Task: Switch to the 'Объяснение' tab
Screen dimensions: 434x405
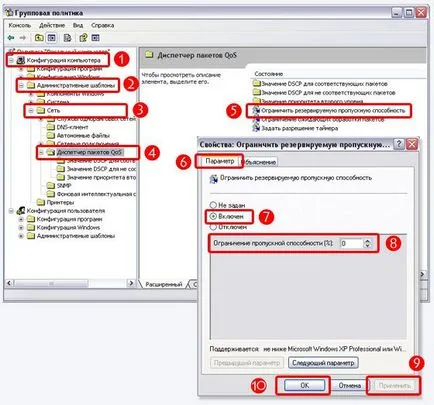Action: pos(259,162)
